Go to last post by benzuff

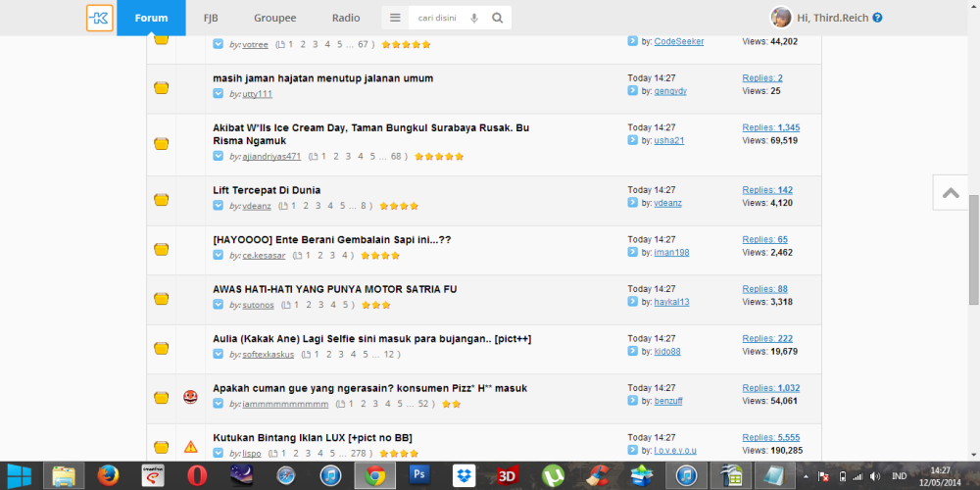pyautogui.click(x=632, y=401)
